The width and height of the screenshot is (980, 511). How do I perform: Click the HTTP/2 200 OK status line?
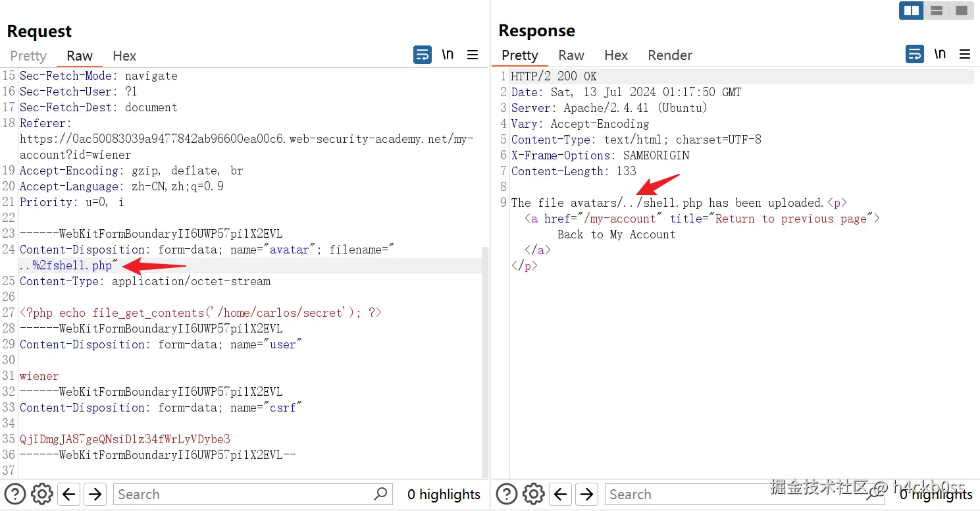point(554,76)
